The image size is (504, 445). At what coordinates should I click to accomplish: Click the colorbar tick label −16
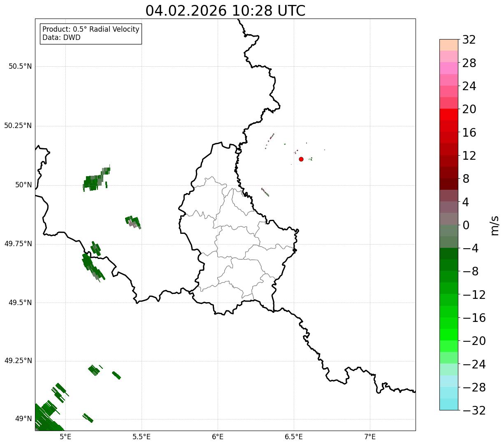click(x=474, y=318)
